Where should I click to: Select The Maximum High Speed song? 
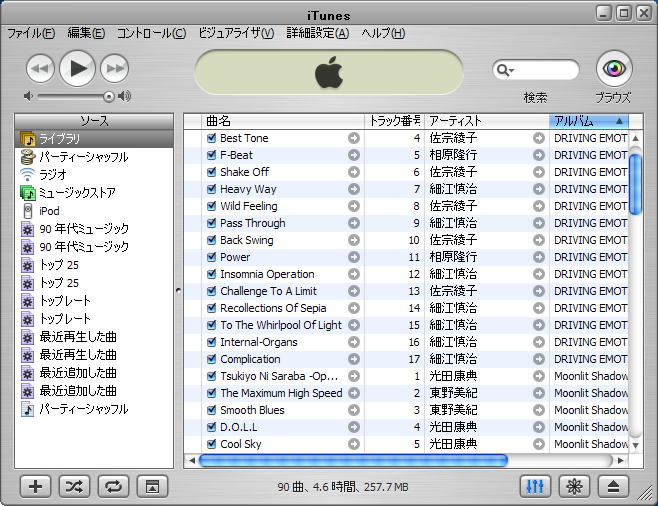click(406, 393)
